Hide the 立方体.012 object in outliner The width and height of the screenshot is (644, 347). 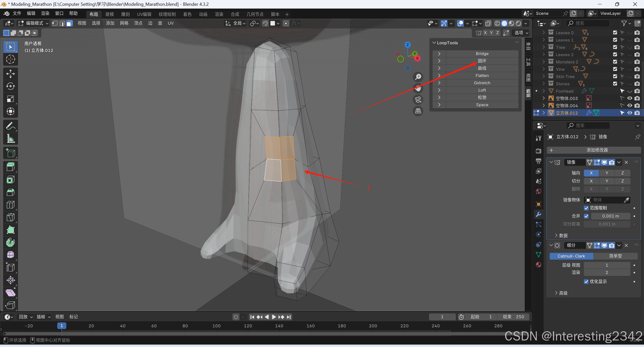[x=629, y=113]
